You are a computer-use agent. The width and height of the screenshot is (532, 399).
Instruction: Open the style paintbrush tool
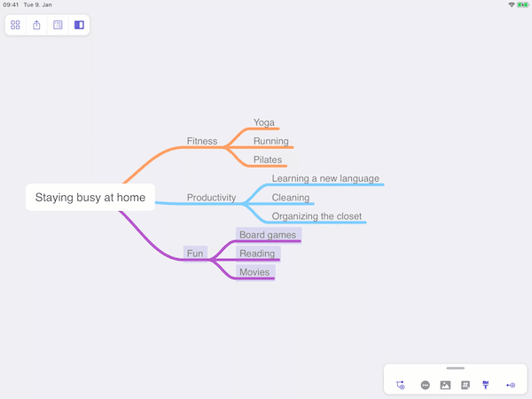[486, 385]
